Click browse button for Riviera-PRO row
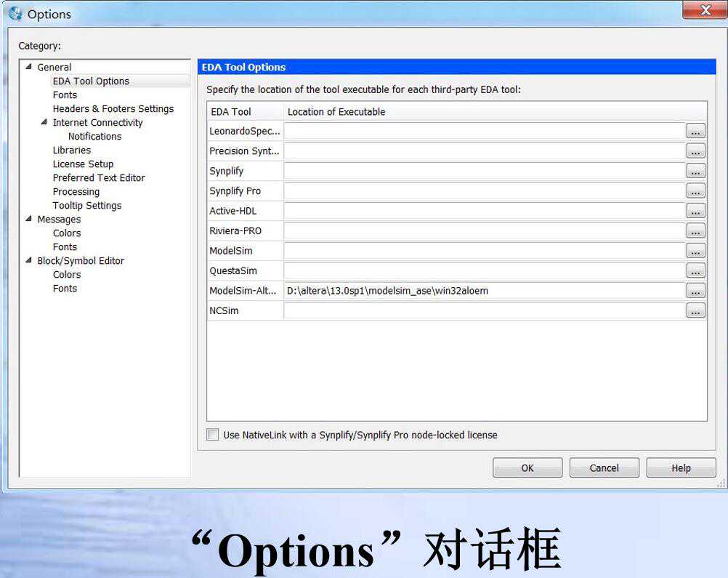 coord(695,231)
